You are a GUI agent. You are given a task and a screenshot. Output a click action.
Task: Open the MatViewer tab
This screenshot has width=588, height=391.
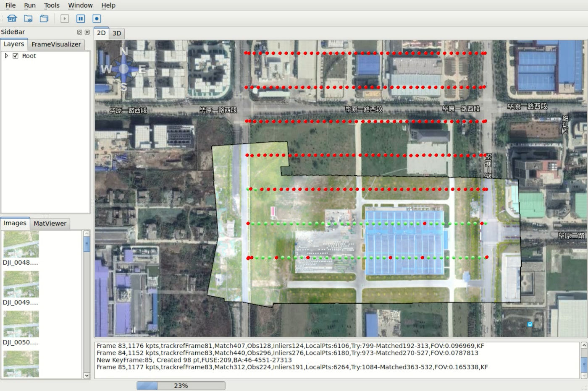50,224
